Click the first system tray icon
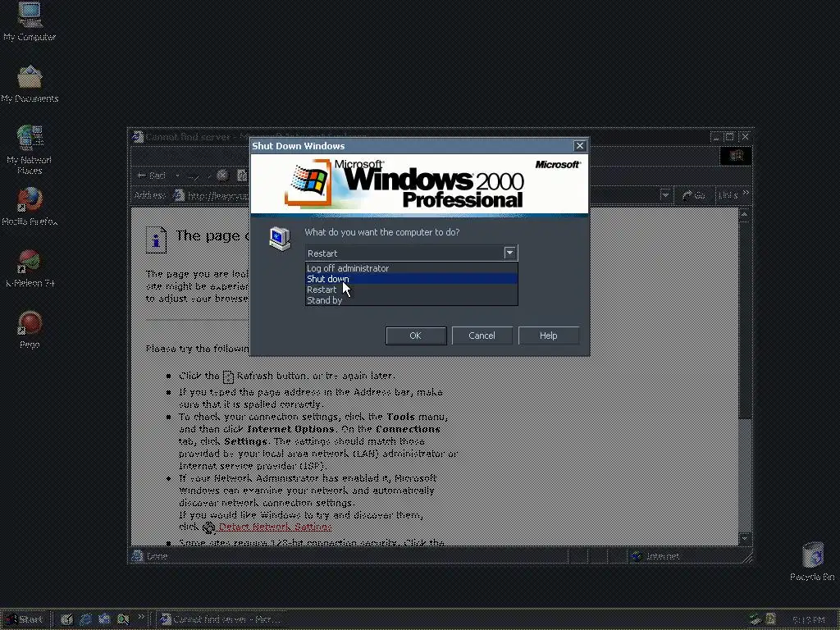840x630 pixels. (x=756, y=619)
